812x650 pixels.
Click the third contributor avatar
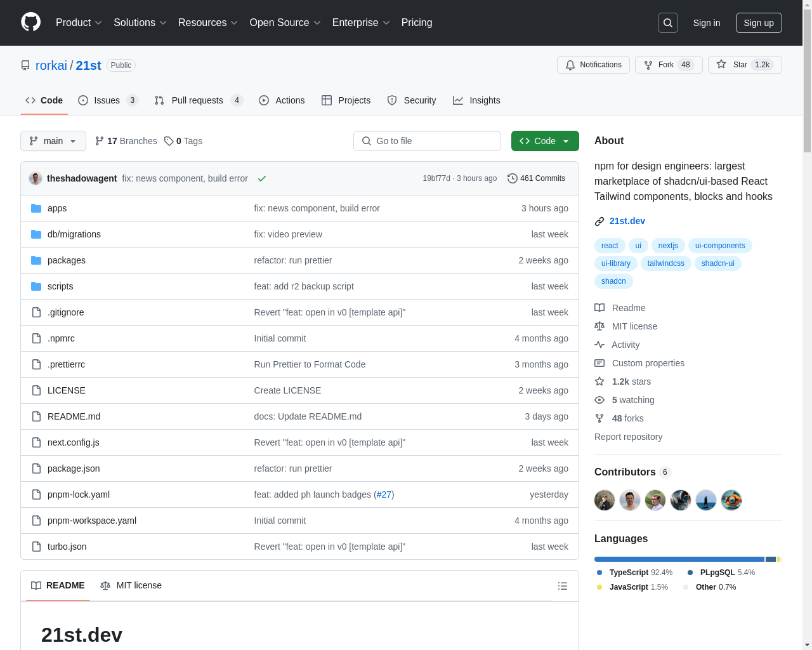click(x=655, y=500)
